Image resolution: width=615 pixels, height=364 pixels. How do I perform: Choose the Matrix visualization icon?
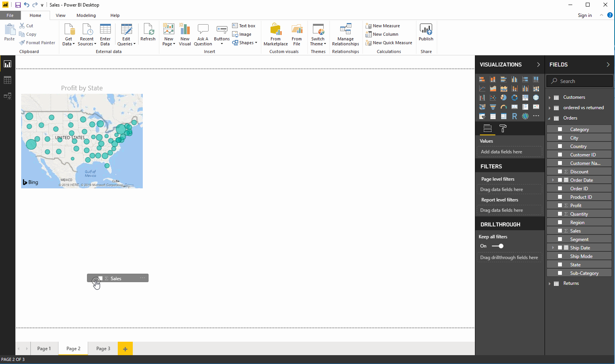tap(503, 116)
